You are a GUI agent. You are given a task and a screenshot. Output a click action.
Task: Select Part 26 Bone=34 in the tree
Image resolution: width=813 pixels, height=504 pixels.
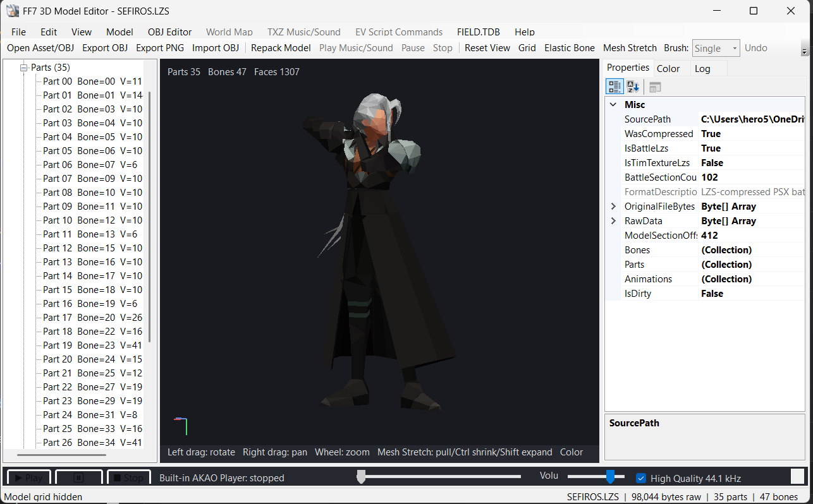92,443
